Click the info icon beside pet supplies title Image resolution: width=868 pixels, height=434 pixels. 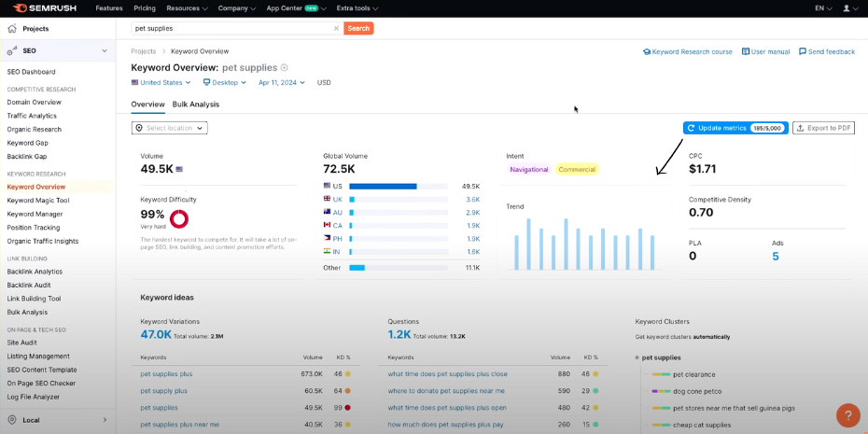click(285, 68)
